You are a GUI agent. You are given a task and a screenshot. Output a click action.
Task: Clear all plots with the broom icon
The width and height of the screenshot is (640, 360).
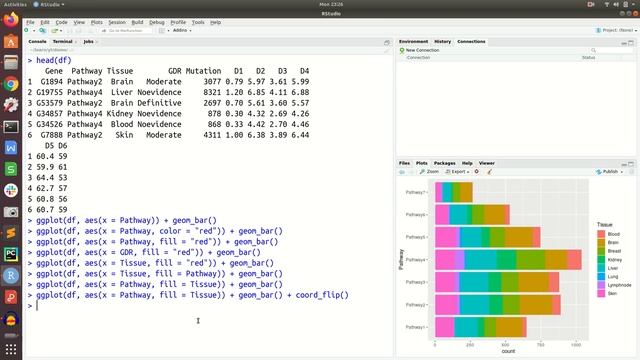pyautogui.click(x=489, y=172)
